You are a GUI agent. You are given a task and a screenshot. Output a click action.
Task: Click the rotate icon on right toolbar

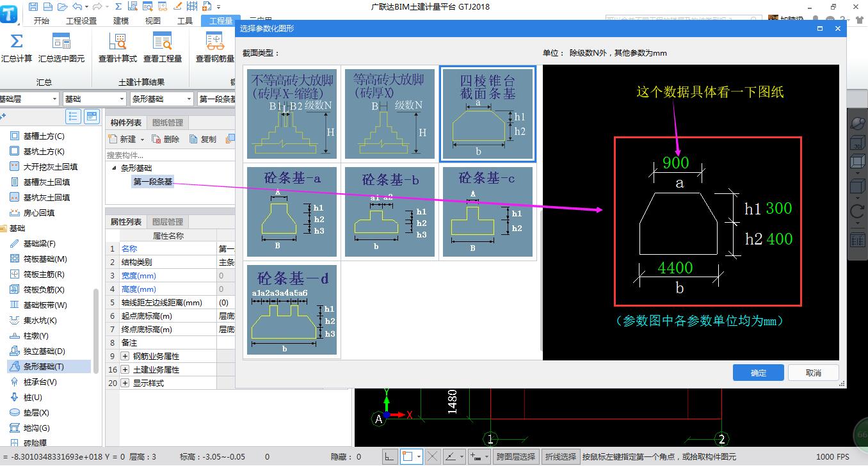click(x=857, y=211)
